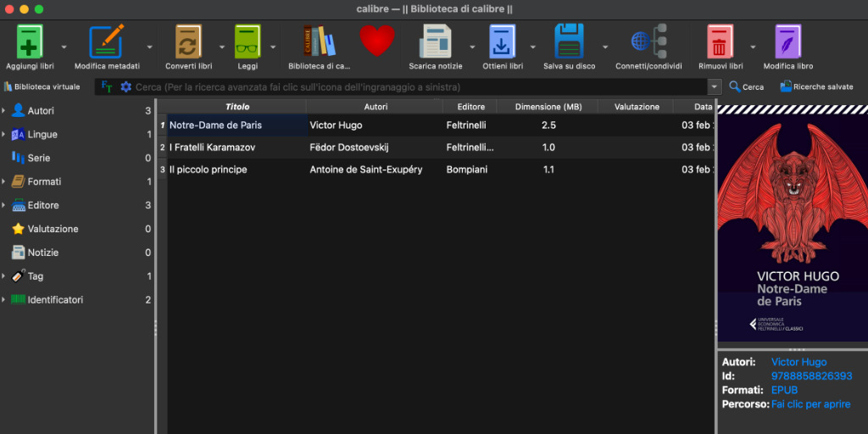The height and width of the screenshot is (434, 868).
Task: Sort by the Autori column header
Action: (x=376, y=107)
